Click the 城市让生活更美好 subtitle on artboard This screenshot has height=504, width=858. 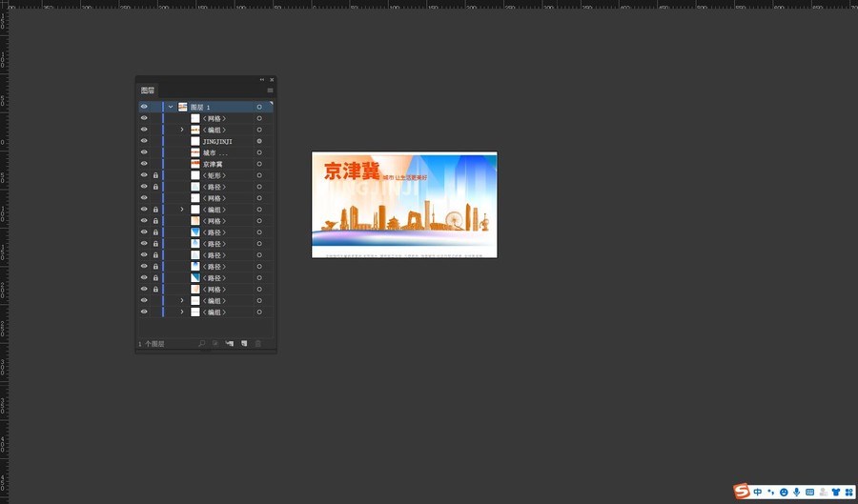click(x=405, y=177)
